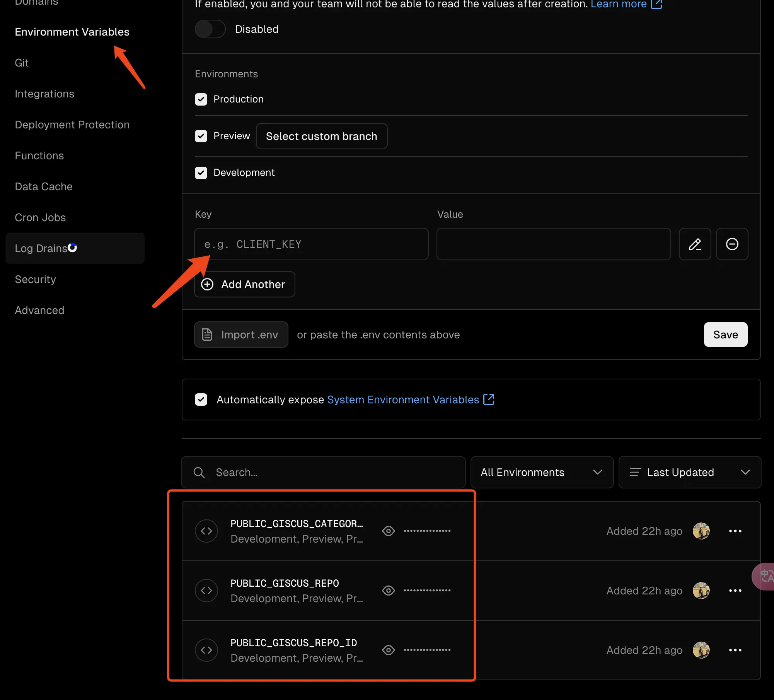Click the magnifier icon in search box
774x700 pixels.
pos(199,472)
